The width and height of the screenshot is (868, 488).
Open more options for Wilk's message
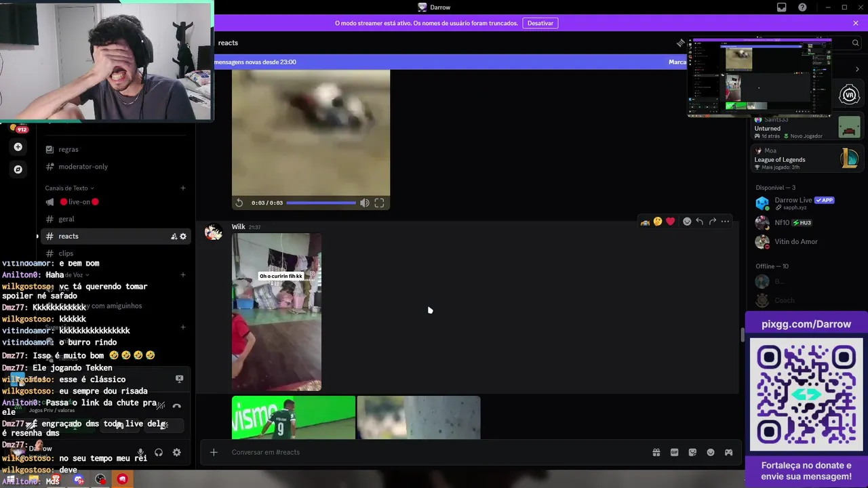[x=725, y=222]
